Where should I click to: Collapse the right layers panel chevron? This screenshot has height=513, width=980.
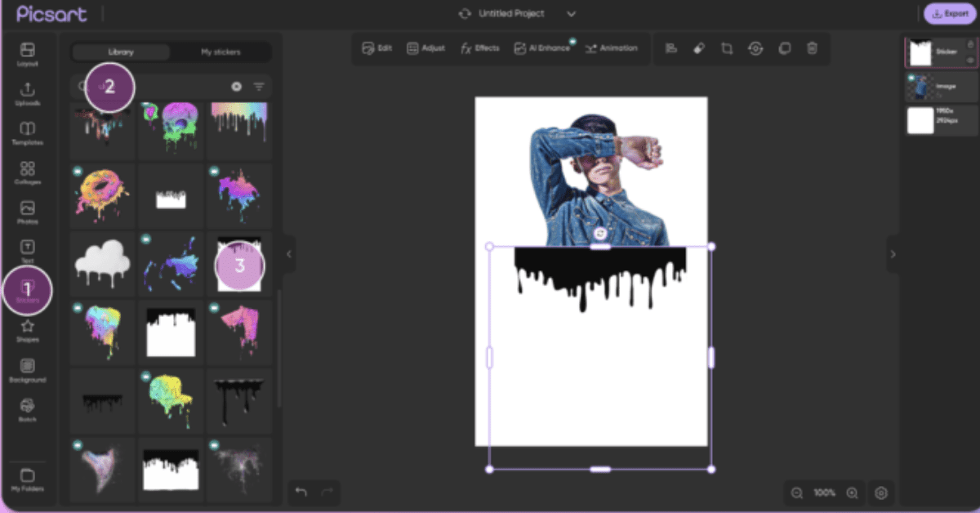[x=893, y=254]
